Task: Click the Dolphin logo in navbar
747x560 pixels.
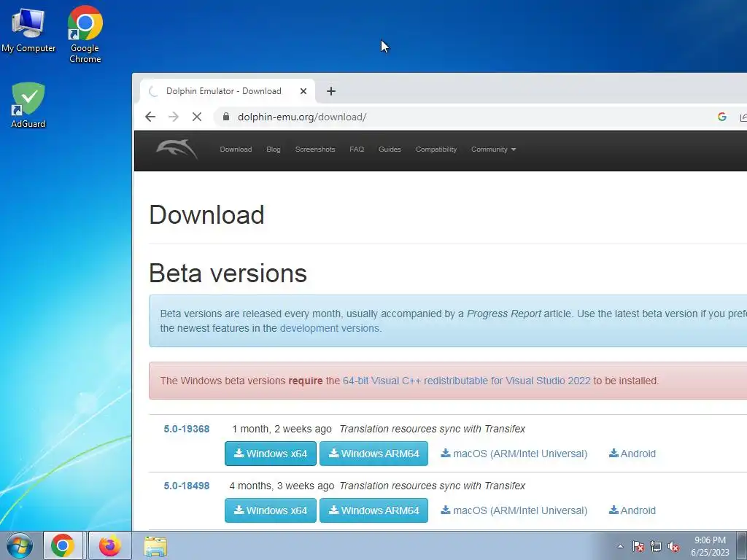Action: [x=177, y=149]
